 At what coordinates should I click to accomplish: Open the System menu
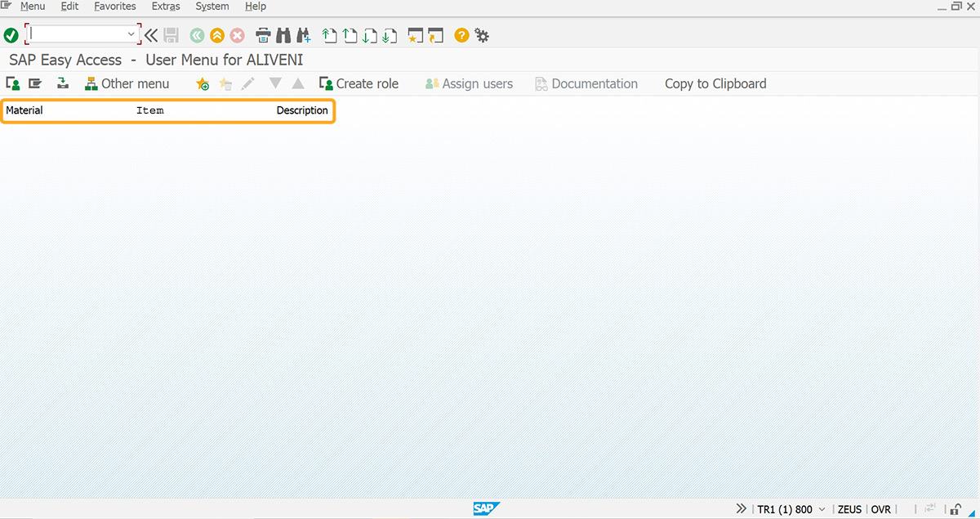tap(212, 7)
